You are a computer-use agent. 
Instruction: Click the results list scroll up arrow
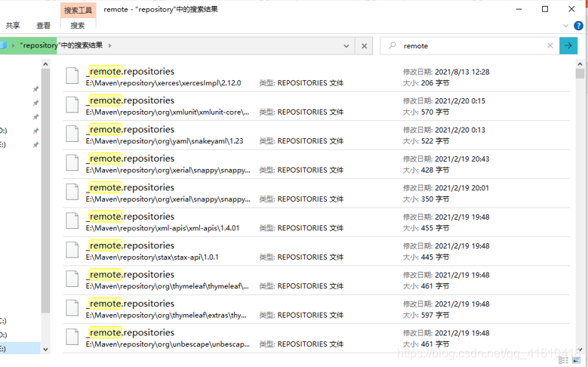click(580, 63)
